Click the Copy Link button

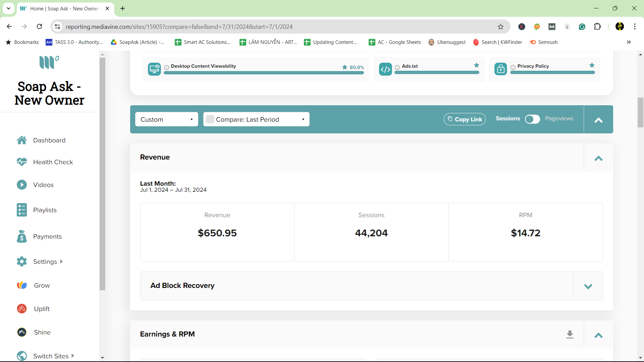click(465, 119)
